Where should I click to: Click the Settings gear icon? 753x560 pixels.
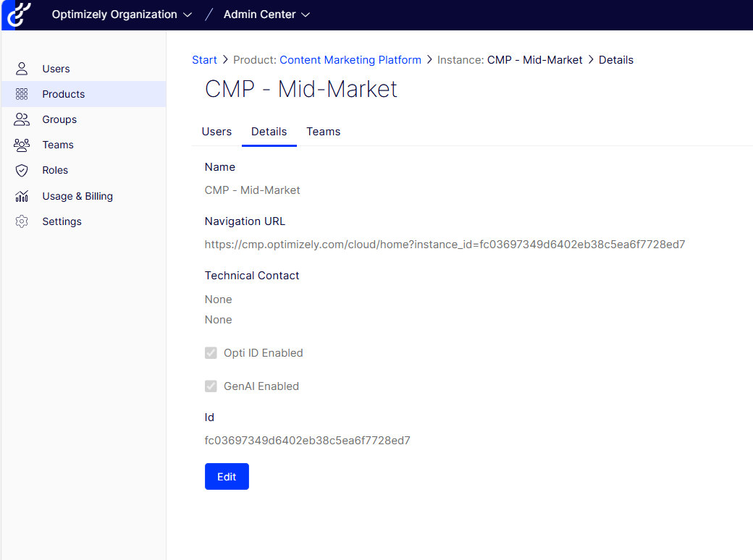pyautogui.click(x=22, y=221)
